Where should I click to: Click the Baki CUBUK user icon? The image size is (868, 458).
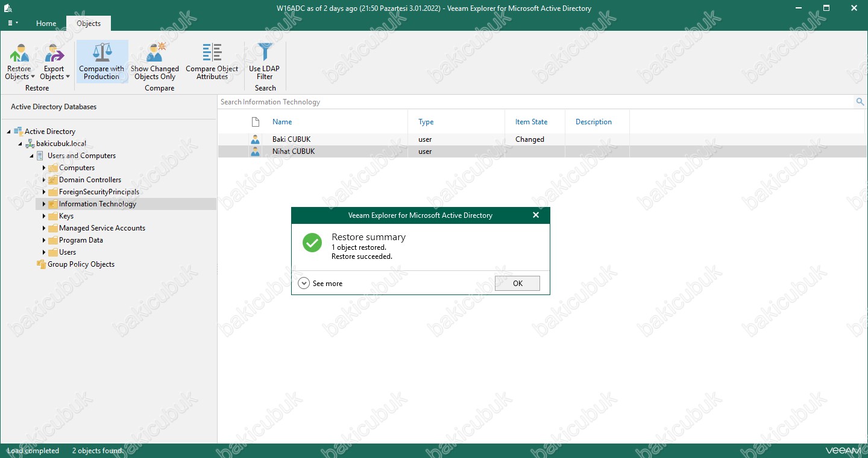tap(255, 139)
